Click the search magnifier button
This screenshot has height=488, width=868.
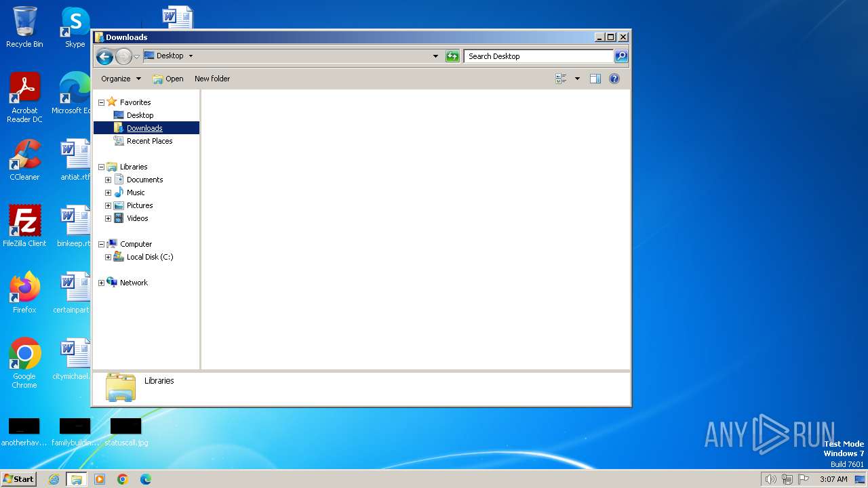coord(621,56)
